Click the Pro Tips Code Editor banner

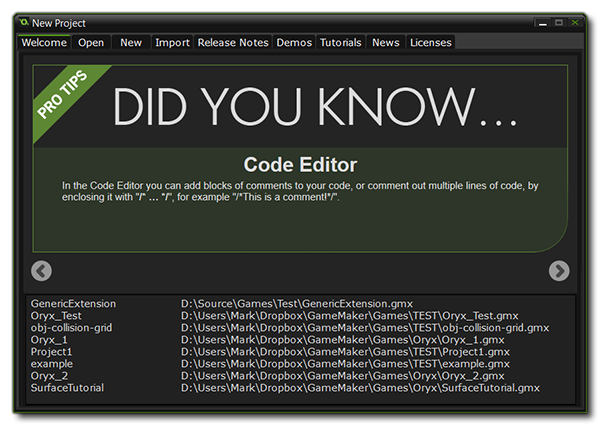300,158
